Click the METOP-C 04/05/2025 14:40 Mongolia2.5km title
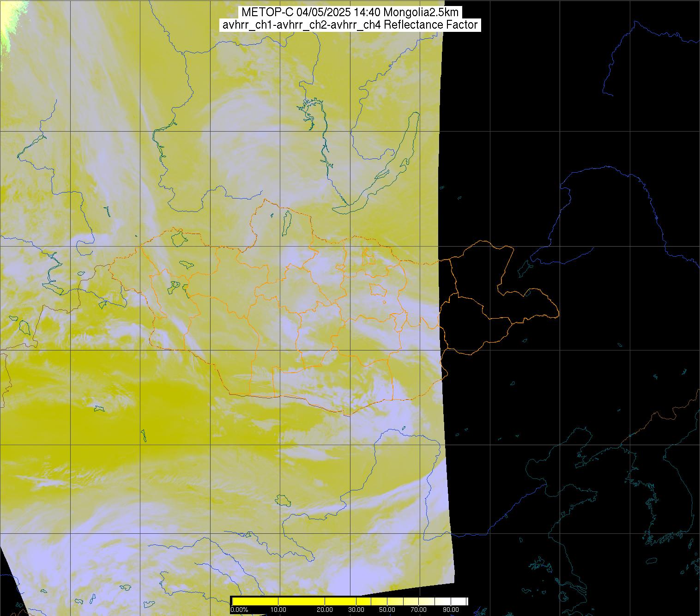Screen dimensions: 700x616 click(x=350, y=12)
